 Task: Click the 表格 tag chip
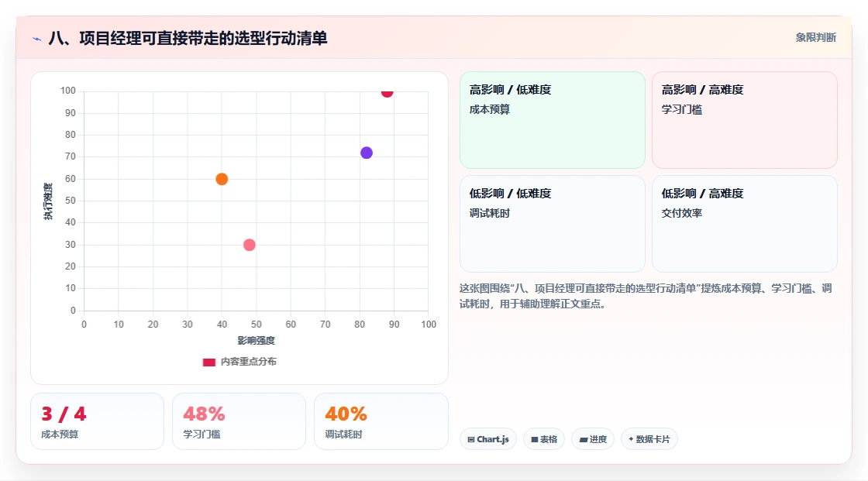pos(544,439)
